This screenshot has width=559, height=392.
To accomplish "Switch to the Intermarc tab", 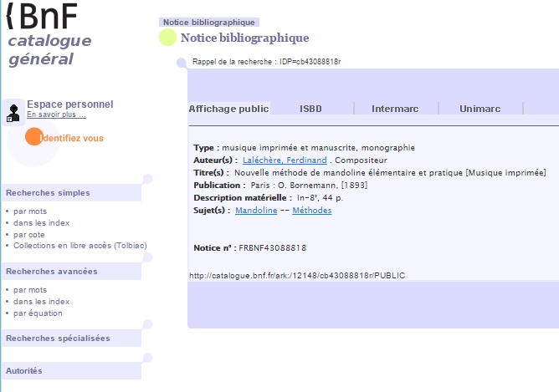I will point(395,109).
